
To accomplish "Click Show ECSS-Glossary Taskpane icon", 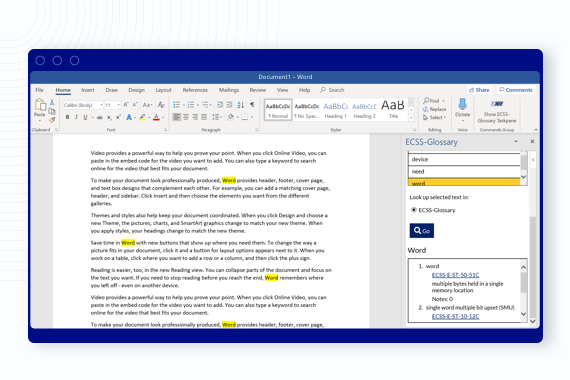I will (497, 104).
